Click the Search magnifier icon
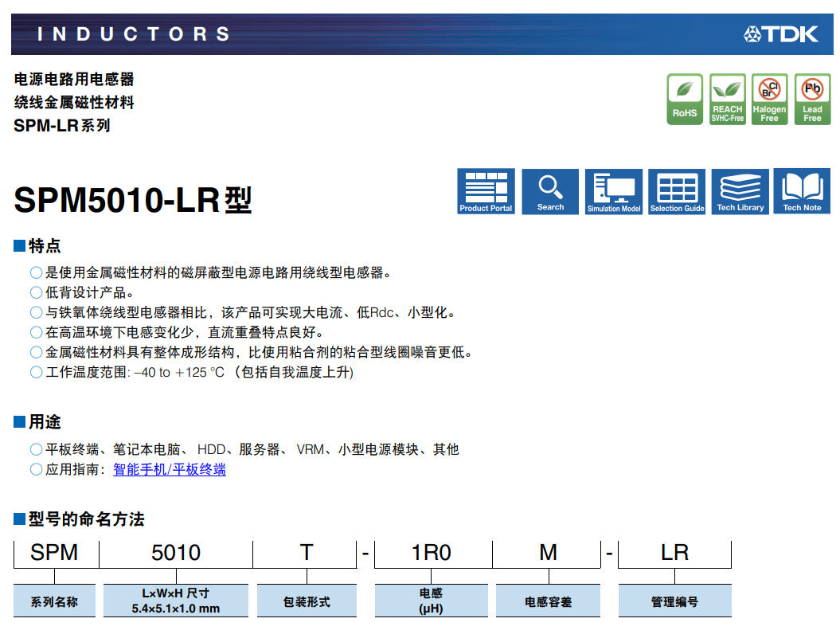The height and width of the screenshot is (638, 840). coord(550,191)
